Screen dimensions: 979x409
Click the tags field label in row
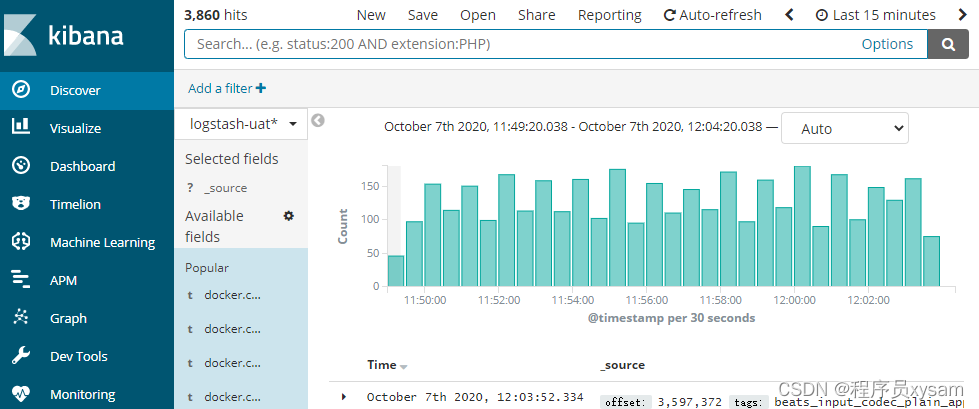[x=748, y=402]
